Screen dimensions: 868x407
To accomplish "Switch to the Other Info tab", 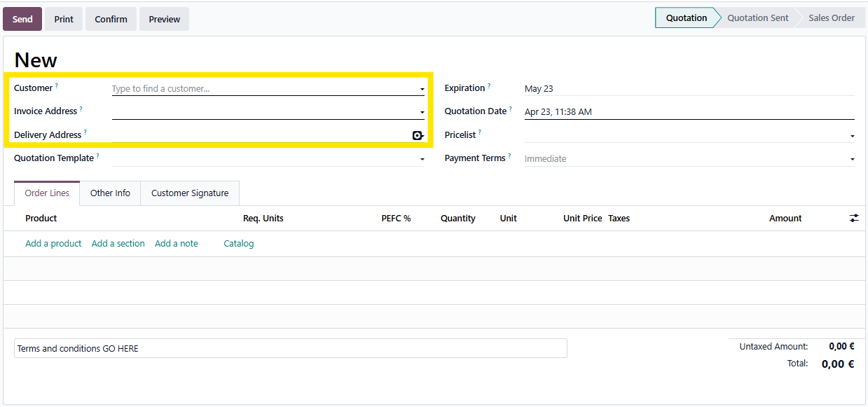I will point(110,193).
